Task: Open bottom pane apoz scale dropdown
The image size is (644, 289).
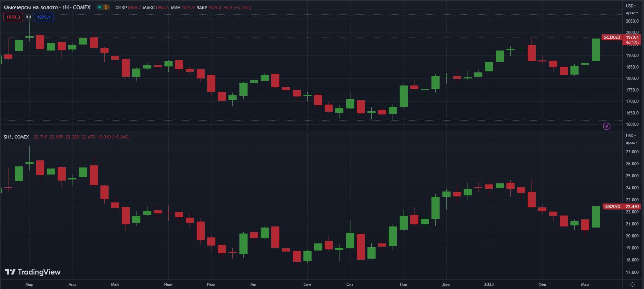Action: click(x=632, y=142)
